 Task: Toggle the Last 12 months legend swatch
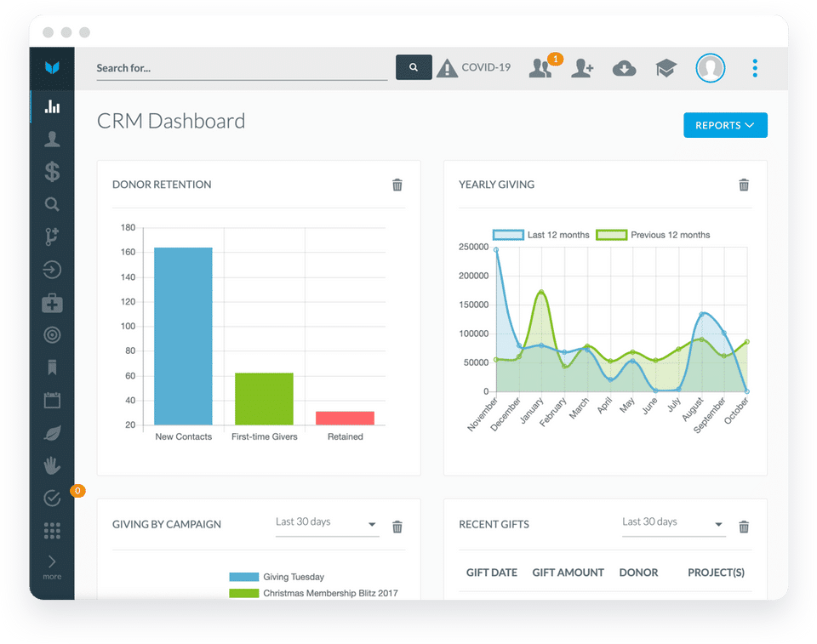[508, 235]
